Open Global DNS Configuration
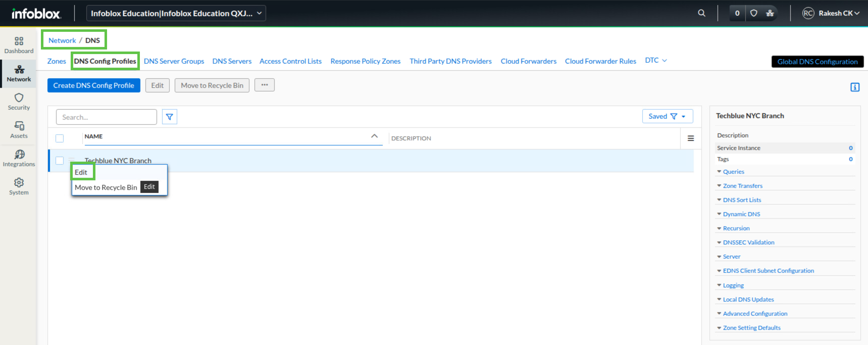 [818, 61]
